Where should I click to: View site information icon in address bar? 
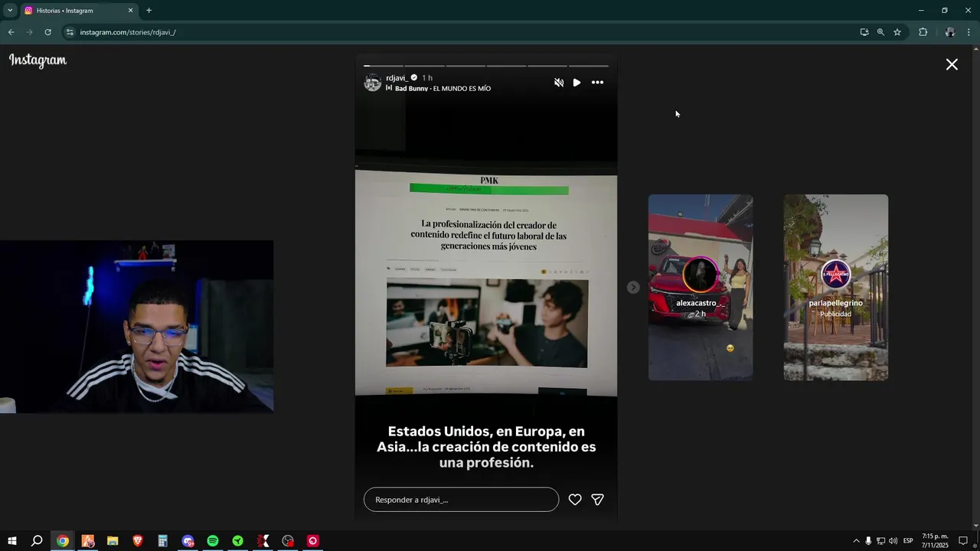(x=70, y=32)
